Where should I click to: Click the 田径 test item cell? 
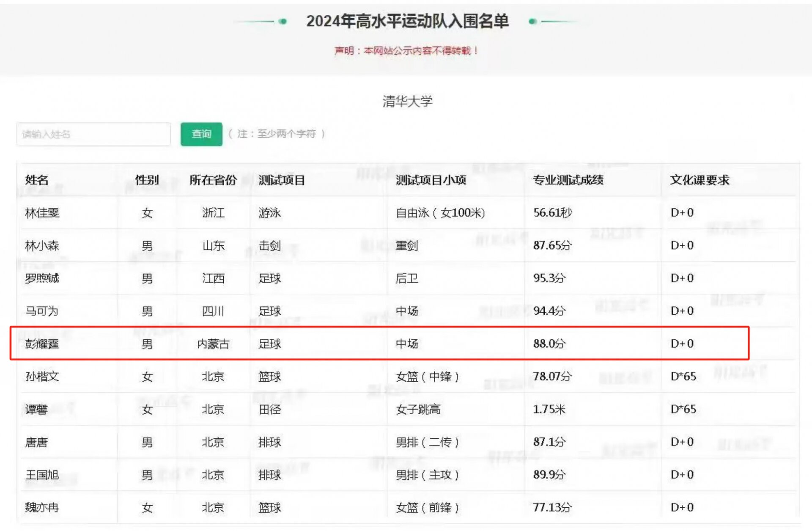click(x=270, y=410)
